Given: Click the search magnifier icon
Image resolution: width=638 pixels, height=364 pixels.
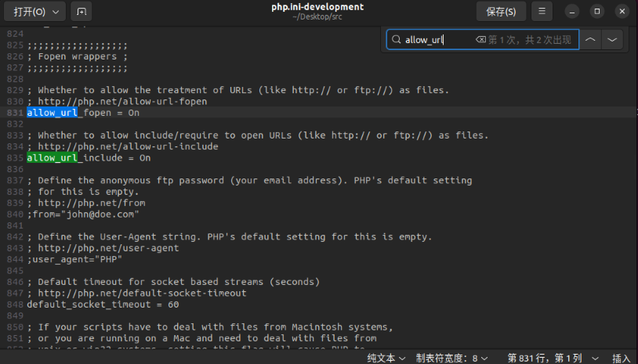Looking at the screenshot, I should (397, 40).
